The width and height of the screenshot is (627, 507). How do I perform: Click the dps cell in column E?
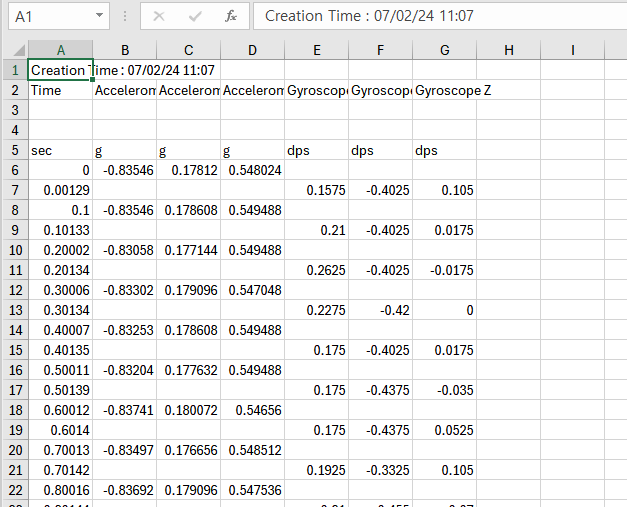pyautogui.click(x=317, y=150)
